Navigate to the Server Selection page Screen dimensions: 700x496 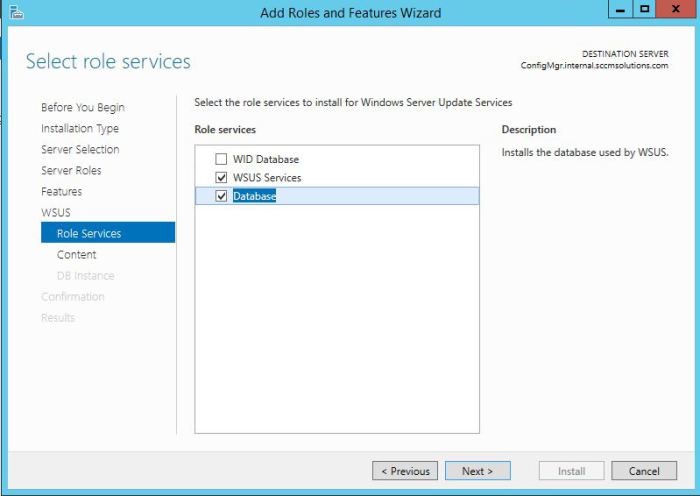[x=80, y=150]
